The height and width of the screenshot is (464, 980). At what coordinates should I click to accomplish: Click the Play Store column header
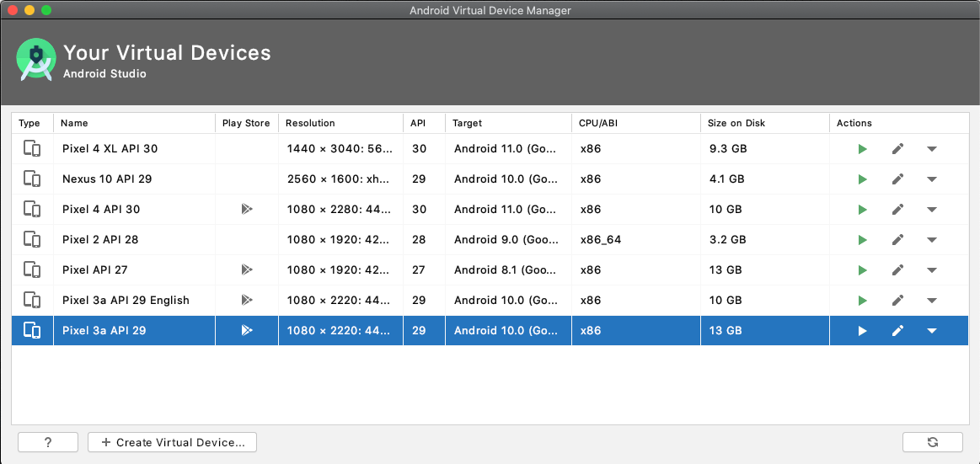(x=246, y=123)
